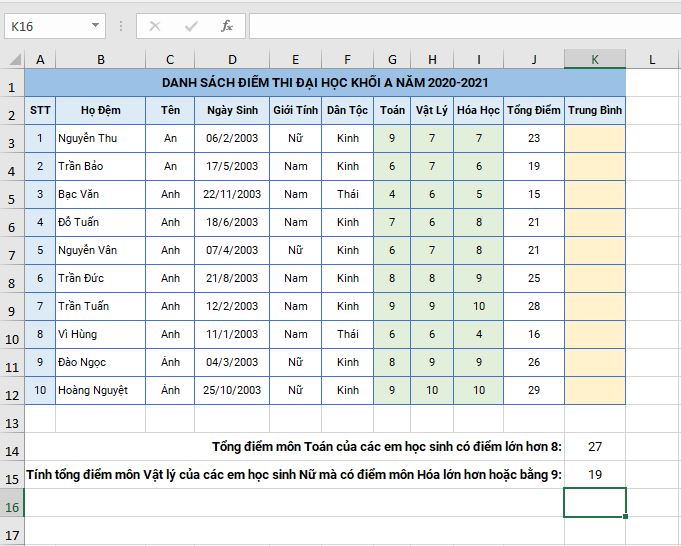Click result cell showing 27
The width and height of the screenshot is (681, 546).
coord(595,447)
